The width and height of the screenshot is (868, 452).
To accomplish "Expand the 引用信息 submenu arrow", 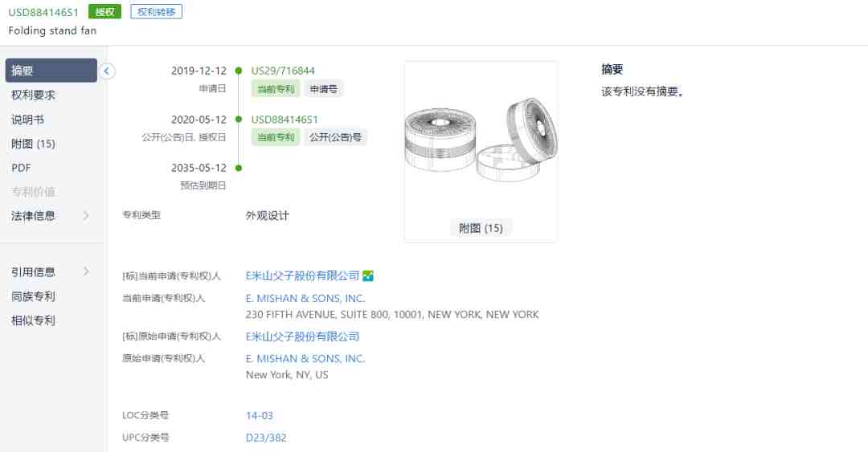I will click(x=86, y=271).
